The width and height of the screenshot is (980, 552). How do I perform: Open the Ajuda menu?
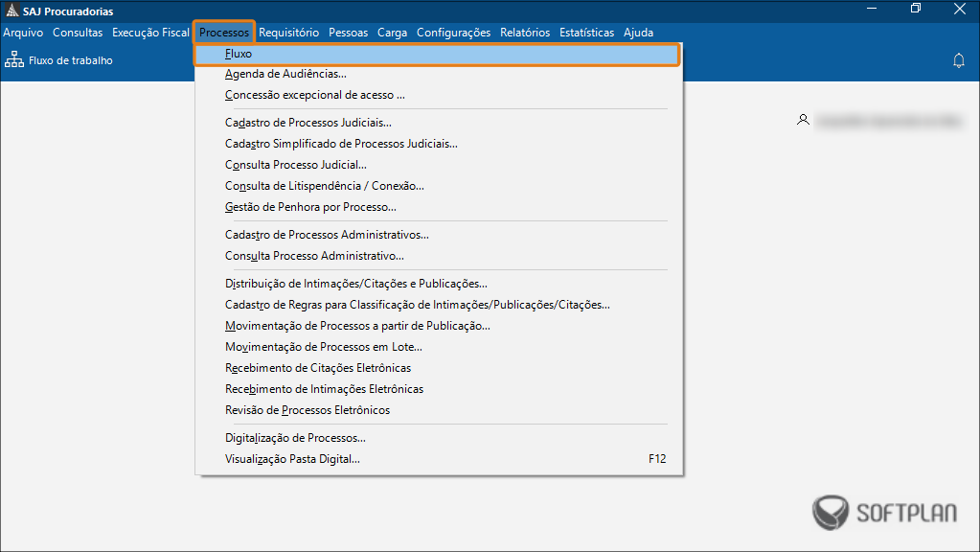point(638,33)
